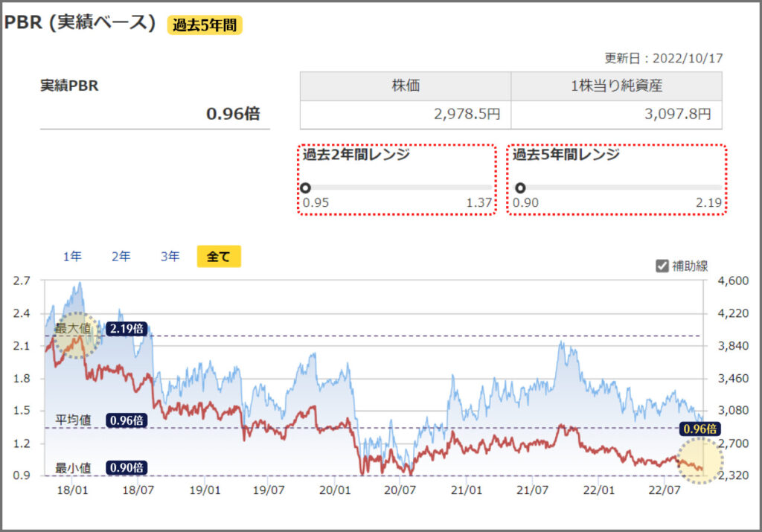The image size is (762, 532).
Task: Click the 過去5年間 yellow badge
Action: 205,25
